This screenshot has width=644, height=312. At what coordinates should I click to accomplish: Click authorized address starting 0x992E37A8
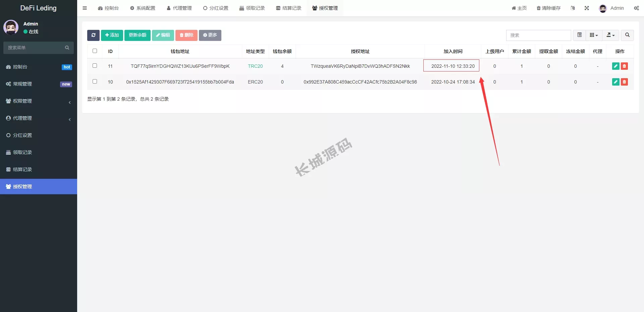coord(360,82)
